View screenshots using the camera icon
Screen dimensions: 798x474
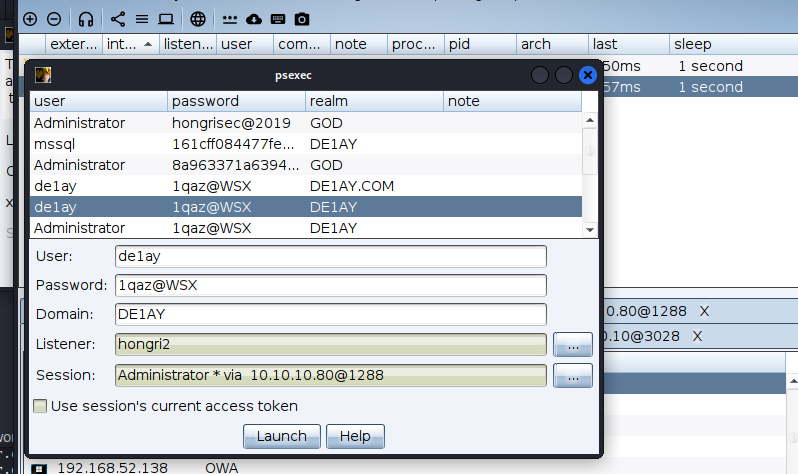tap(302, 19)
